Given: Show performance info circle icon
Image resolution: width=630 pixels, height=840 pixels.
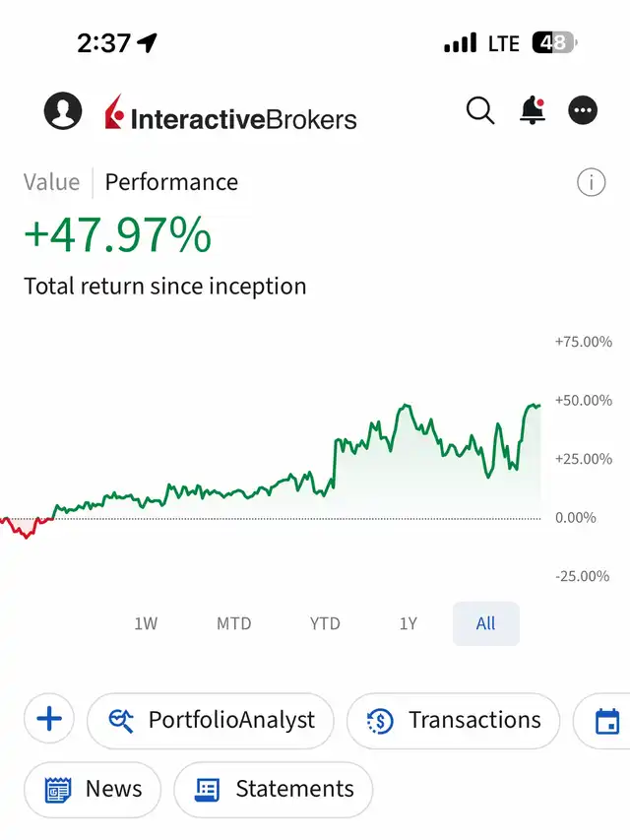Looking at the screenshot, I should click(x=591, y=182).
